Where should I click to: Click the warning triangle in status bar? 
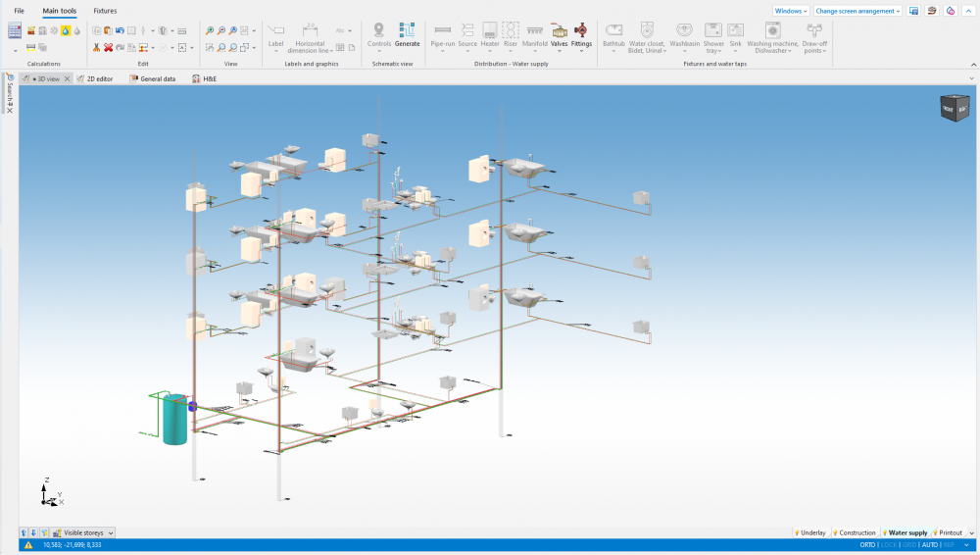coord(27,545)
